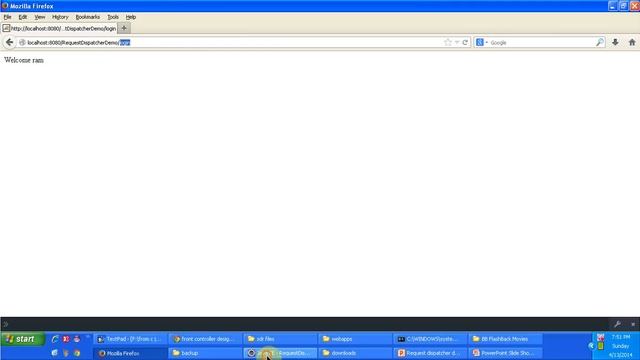640x360 pixels.
Task: Open the Tools menu
Action: [113, 17]
